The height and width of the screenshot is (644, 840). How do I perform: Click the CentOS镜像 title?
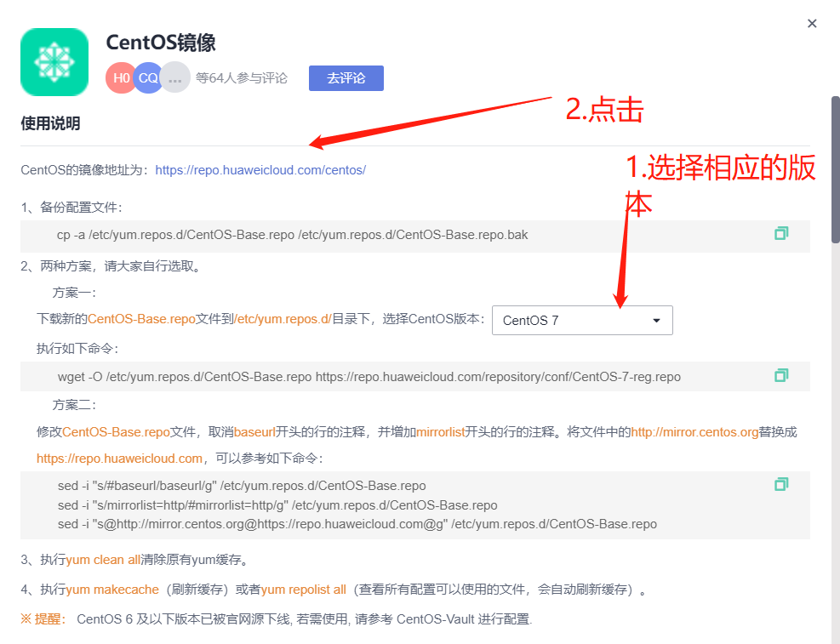pyautogui.click(x=161, y=43)
